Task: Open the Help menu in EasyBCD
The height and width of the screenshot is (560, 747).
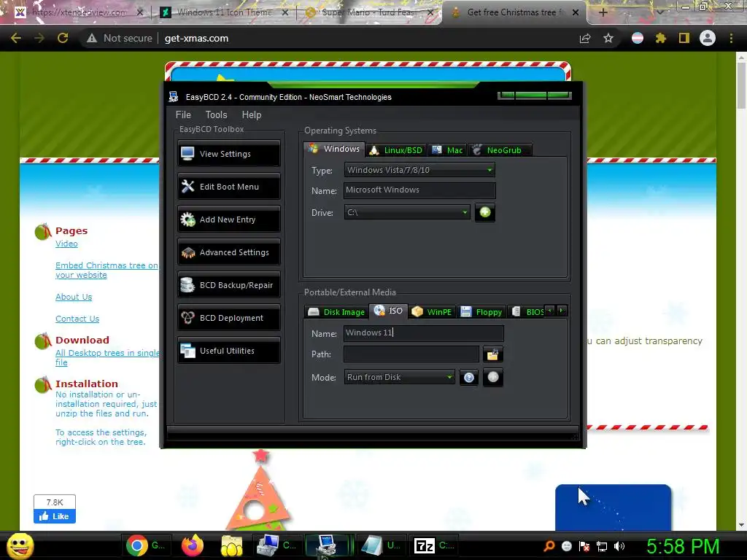Action: (x=252, y=114)
